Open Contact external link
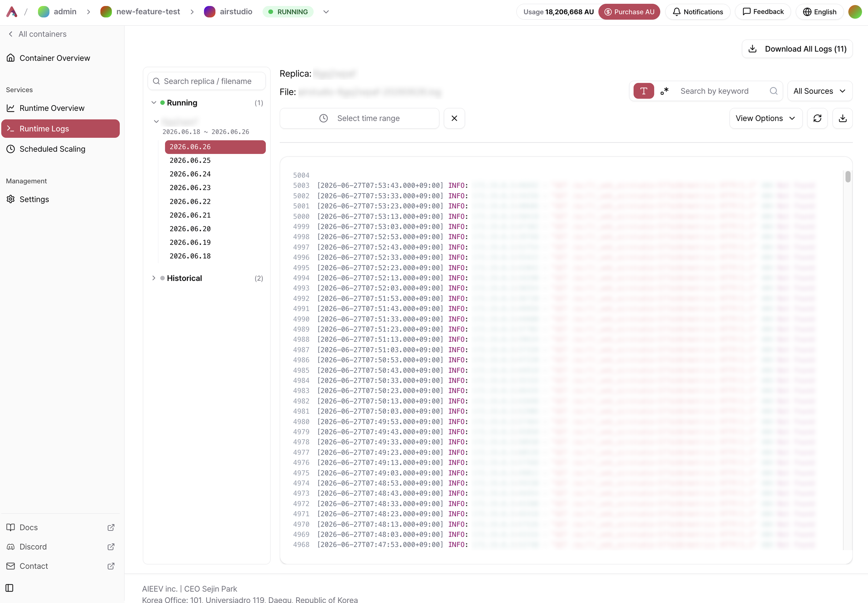Viewport: 868px width, 603px height. [61, 566]
